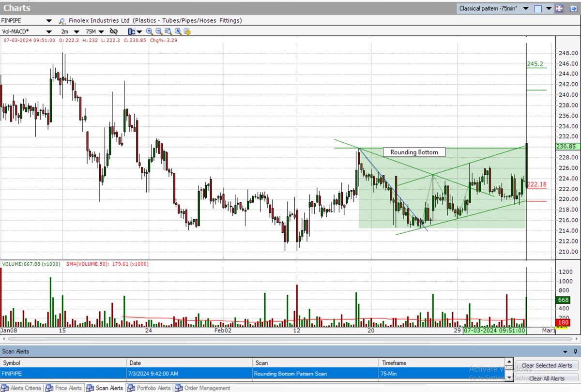This screenshot has width=581, height=392.
Task: Open the FINPIPE symbol dropdown
Action: pyautogui.click(x=49, y=21)
